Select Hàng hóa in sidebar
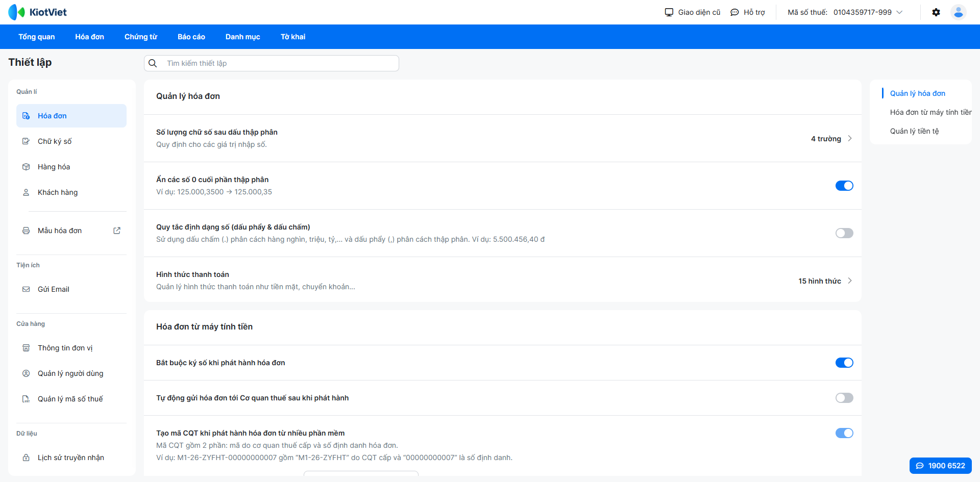Viewport: 980px width, 482px height. 71,167
